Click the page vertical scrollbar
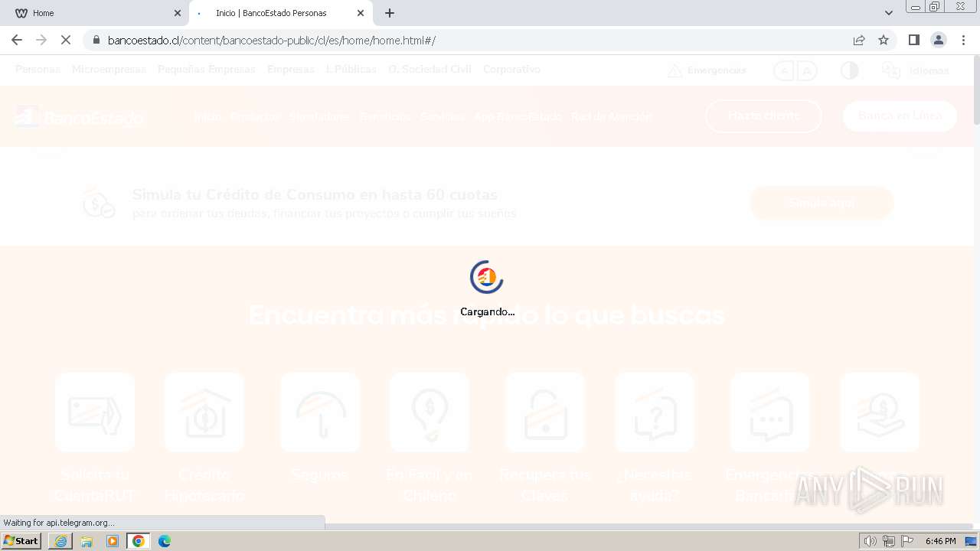 coord(976,89)
